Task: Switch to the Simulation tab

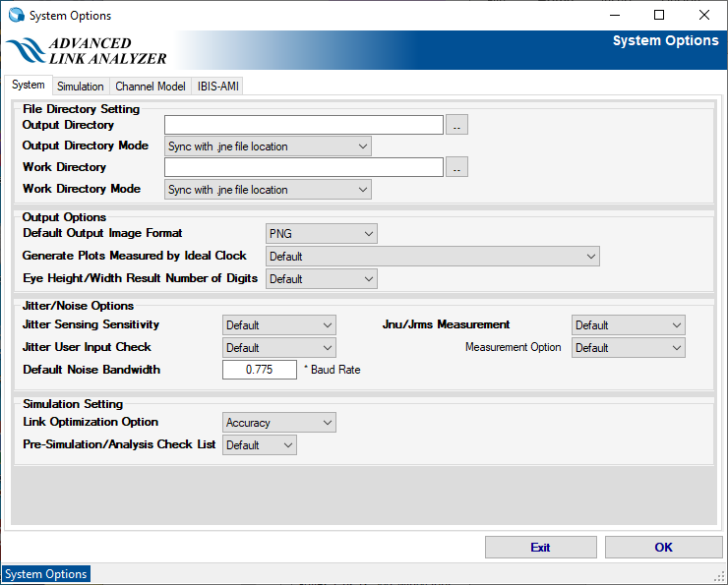Action: tap(80, 87)
